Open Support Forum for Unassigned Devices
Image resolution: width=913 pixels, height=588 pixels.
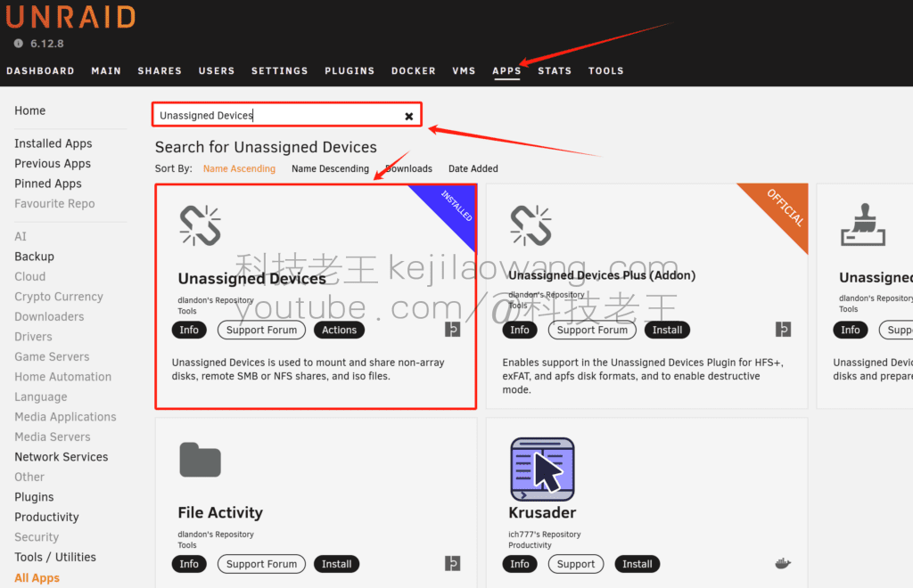pyautogui.click(x=261, y=330)
